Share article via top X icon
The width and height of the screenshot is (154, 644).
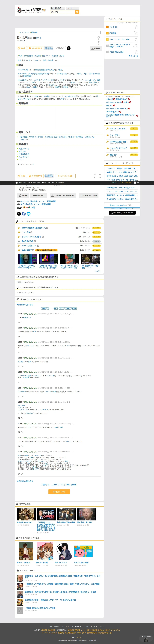point(69,48)
